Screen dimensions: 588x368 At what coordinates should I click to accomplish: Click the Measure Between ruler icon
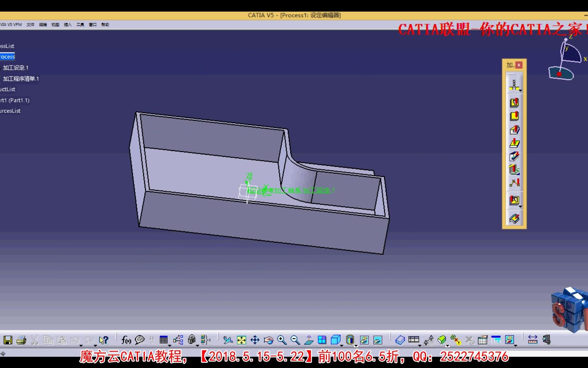pyautogui.click(x=533, y=340)
